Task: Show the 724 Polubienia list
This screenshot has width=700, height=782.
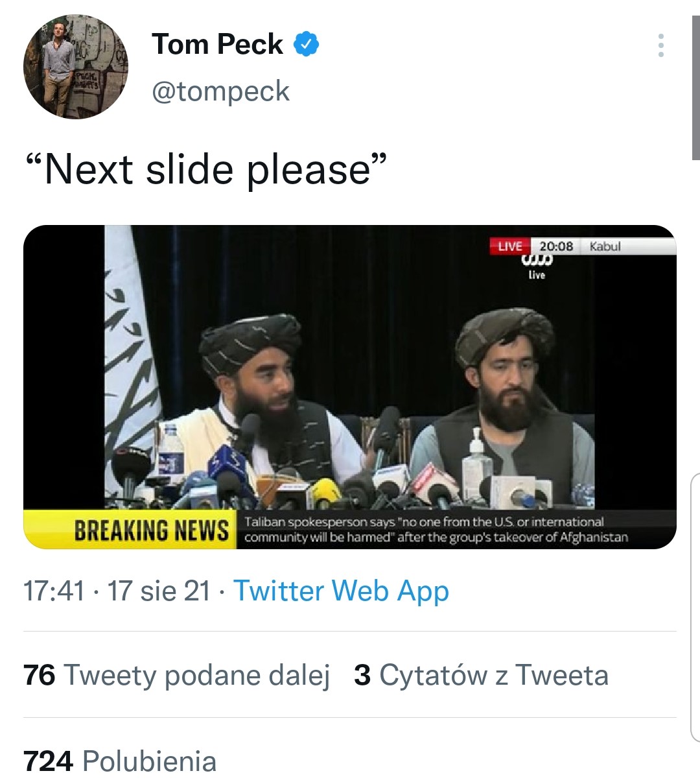Action: pos(120,761)
